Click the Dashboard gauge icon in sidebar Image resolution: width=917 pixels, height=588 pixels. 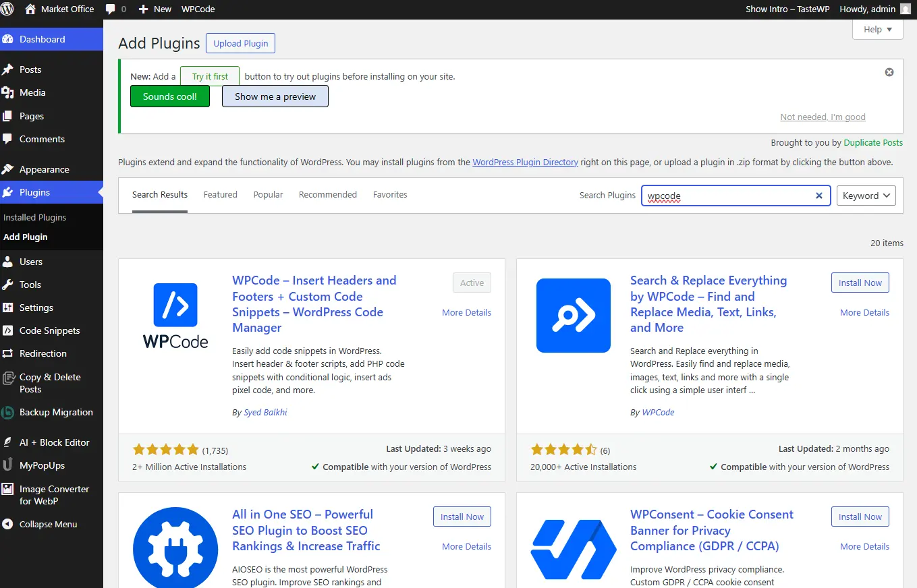[x=8, y=39]
